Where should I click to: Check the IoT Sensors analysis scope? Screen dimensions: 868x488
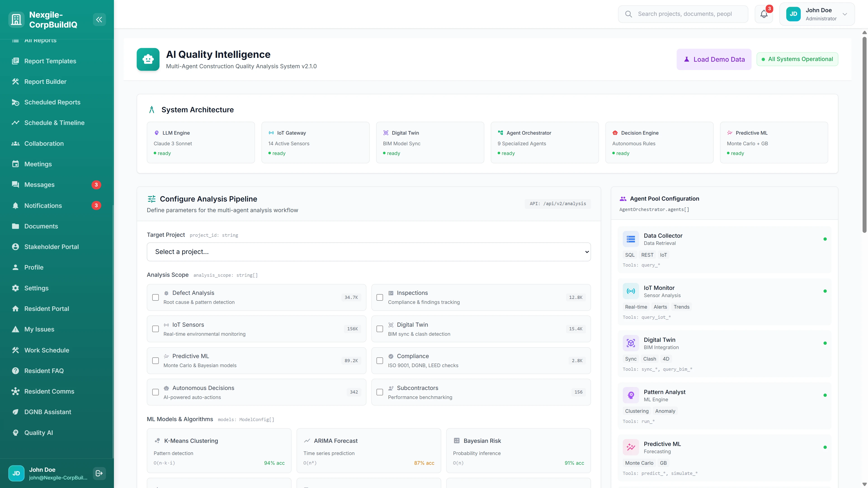click(155, 329)
